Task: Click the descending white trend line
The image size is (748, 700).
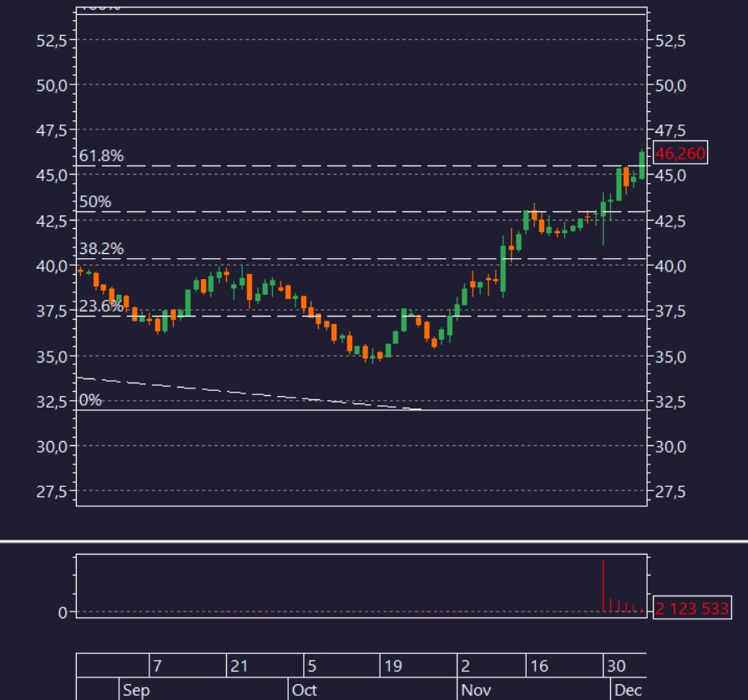Action: [248, 393]
